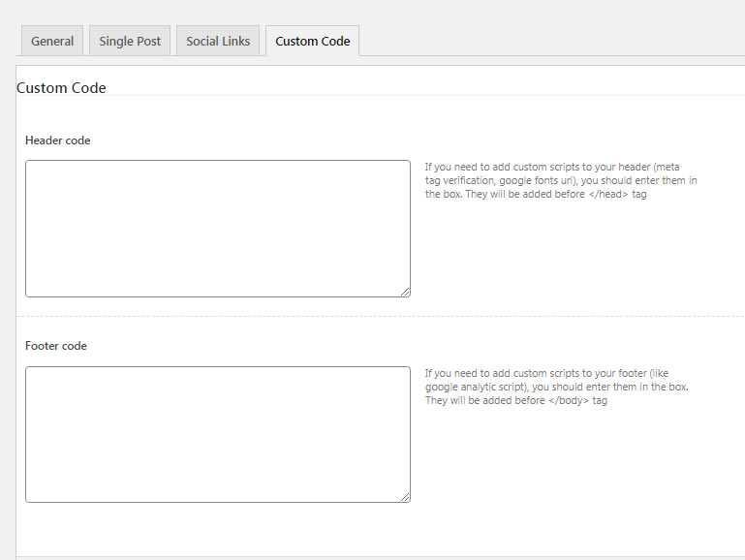Image resolution: width=745 pixels, height=560 pixels.
Task: Select the Custom Code tab
Action: 313,41
